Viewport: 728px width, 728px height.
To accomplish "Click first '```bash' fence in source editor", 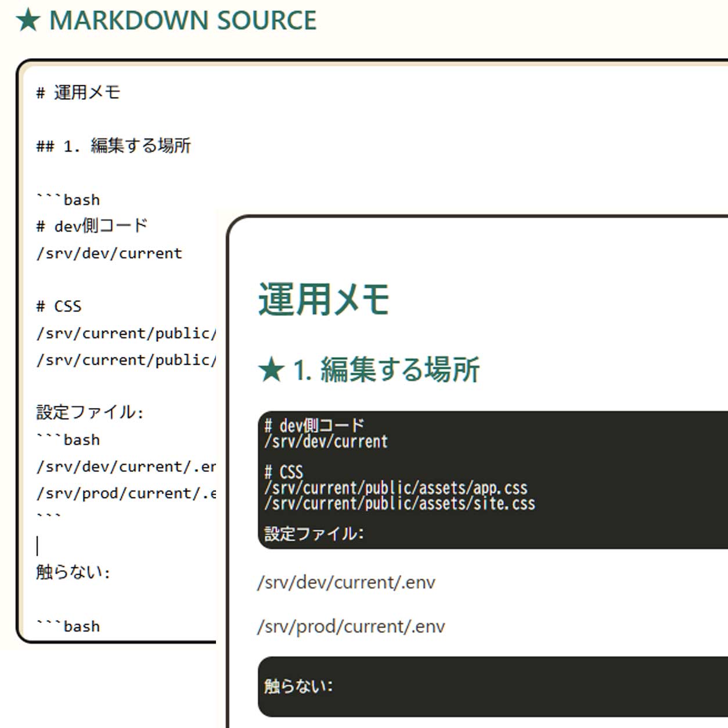I will pos(68,200).
